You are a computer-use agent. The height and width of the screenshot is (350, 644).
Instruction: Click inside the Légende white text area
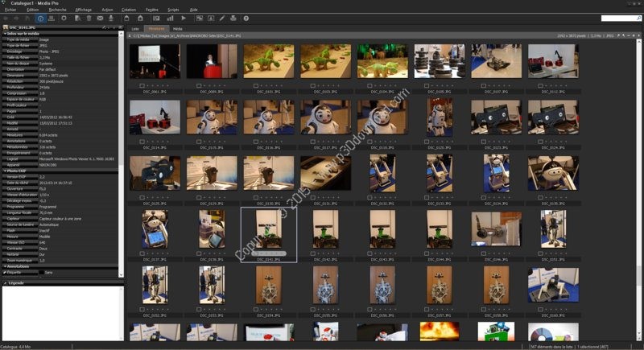62,313
